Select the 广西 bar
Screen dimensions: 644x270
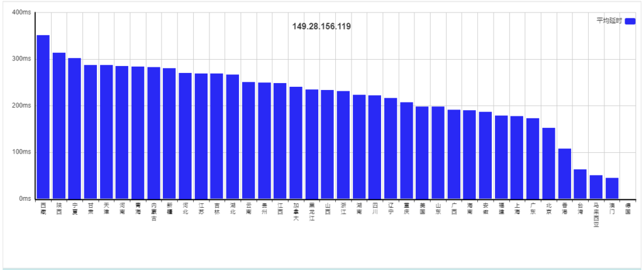[454, 155]
